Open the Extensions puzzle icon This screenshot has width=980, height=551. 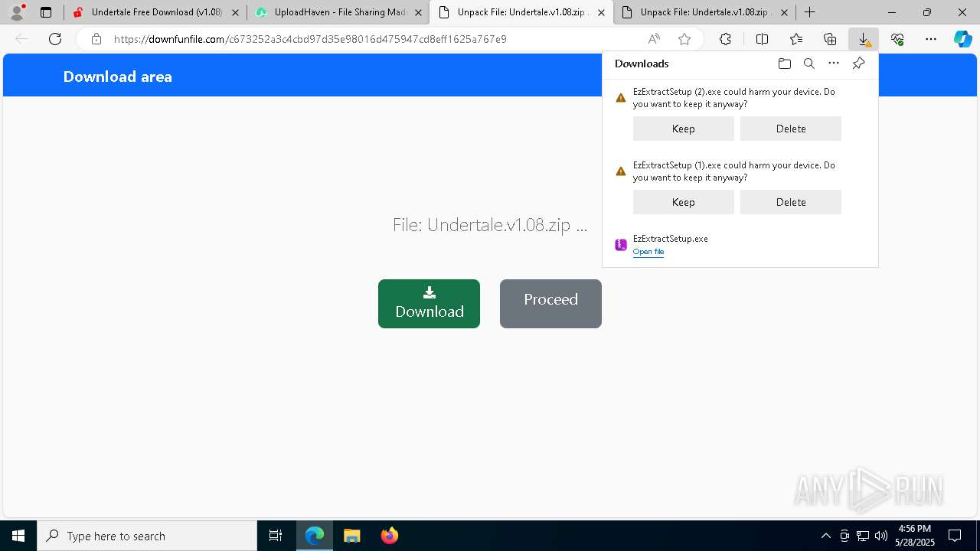click(725, 39)
